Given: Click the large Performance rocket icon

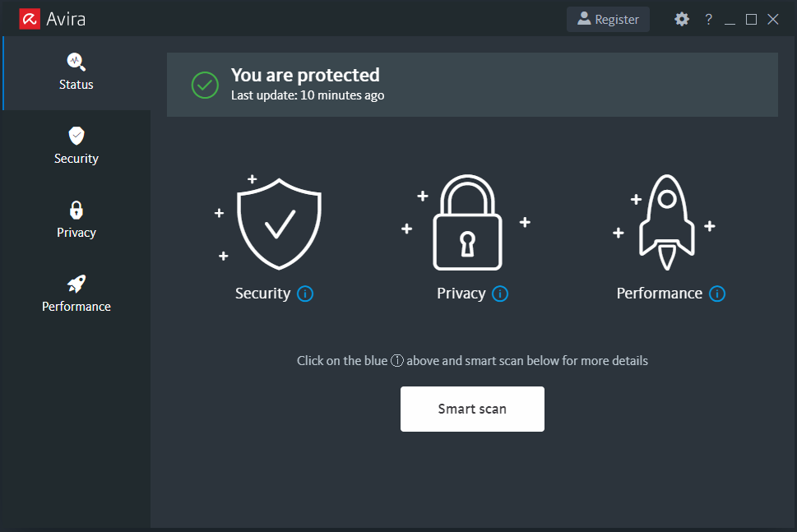Looking at the screenshot, I should point(667,222).
